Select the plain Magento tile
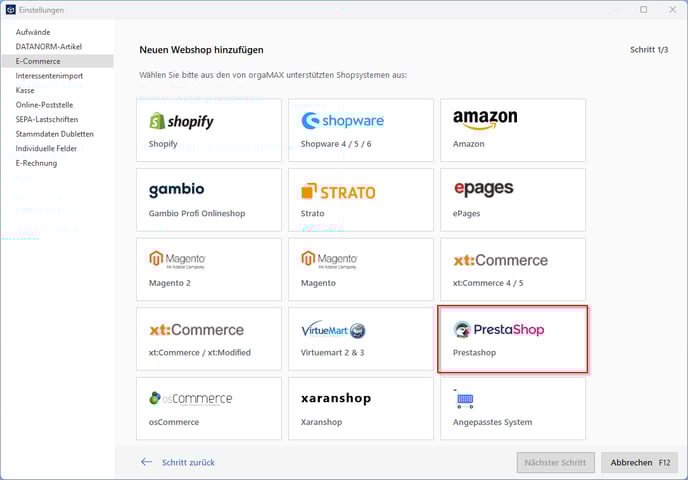The image size is (688, 480). (361, 269)
